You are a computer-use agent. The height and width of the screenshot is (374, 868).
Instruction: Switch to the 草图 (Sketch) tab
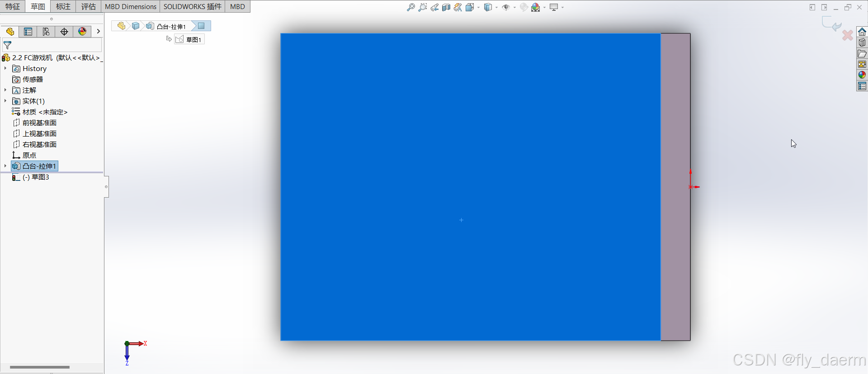click(x=38, y=6)
